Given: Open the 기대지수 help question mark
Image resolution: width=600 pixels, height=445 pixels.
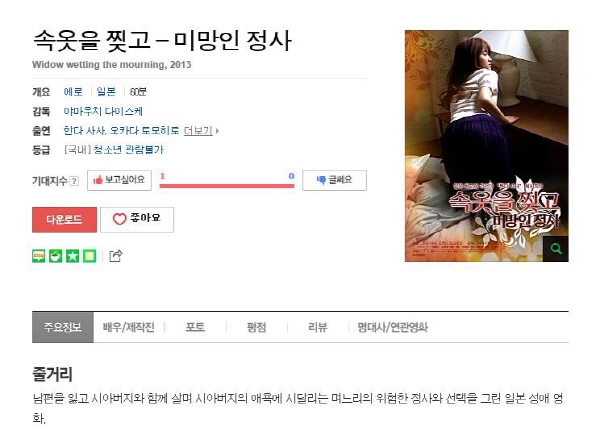Looking at the screenshot, I should tap(75, 181).
